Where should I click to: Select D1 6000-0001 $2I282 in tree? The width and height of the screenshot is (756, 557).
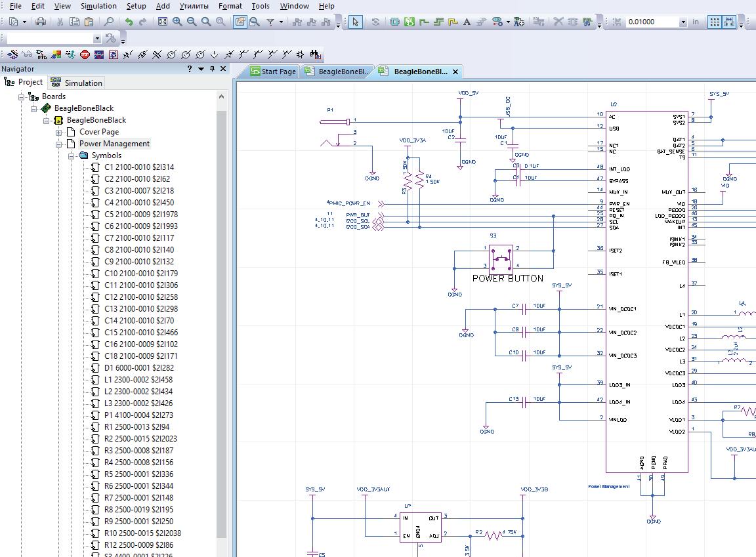(x=139, y=367)
